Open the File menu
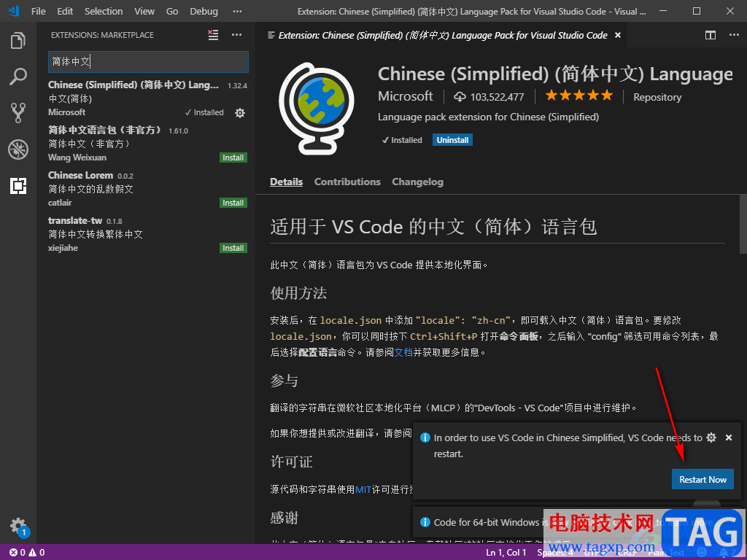Image resolution: width=747 pixels, height=560 pixels. [x=38, y=11]
